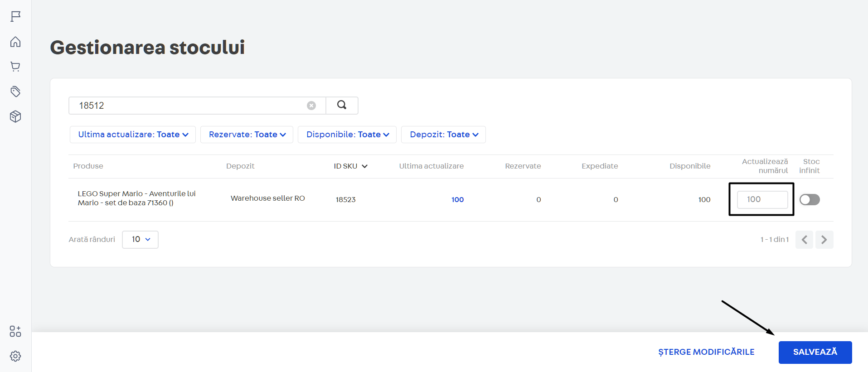Open the home page icon
Image resolution: width=868 pixels, height=372 pixels.
15,42
